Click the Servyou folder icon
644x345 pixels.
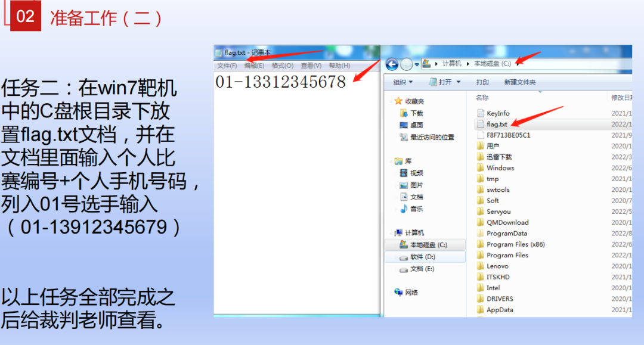coord(481,212)
